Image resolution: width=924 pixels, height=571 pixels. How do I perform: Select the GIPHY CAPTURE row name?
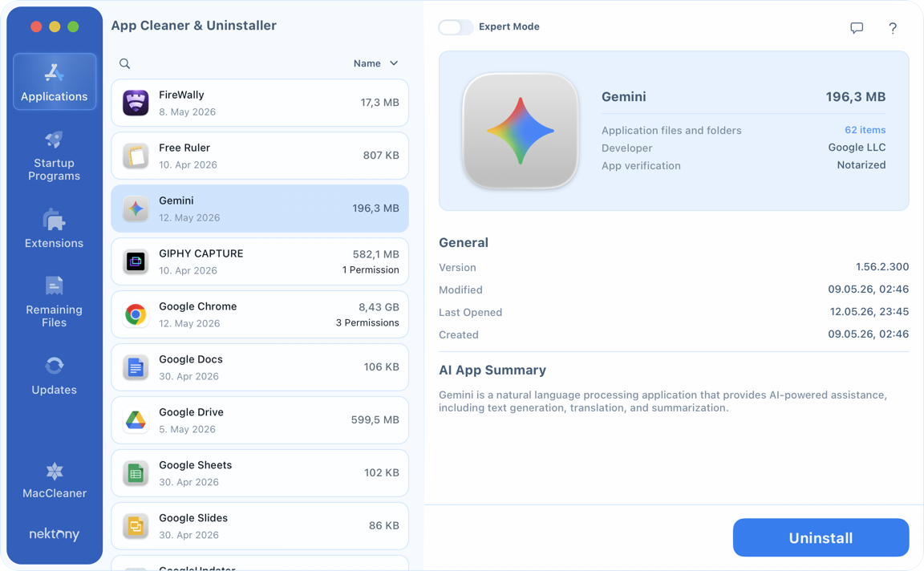click(x=201, y=253)
